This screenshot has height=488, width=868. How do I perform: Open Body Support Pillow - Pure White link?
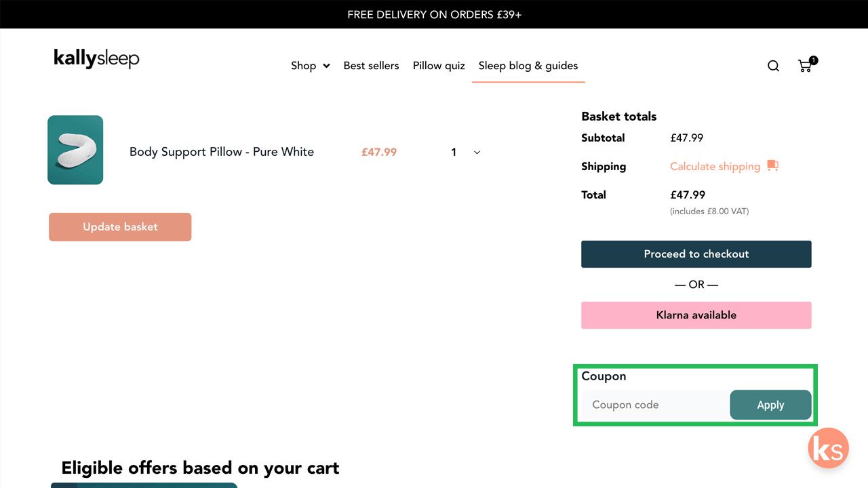pos(222,152)
